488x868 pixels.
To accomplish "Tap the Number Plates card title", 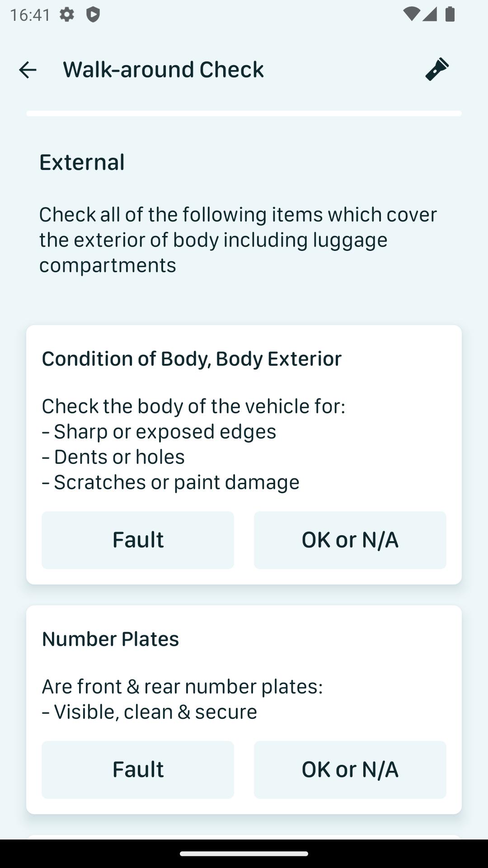I will [110, 639].
